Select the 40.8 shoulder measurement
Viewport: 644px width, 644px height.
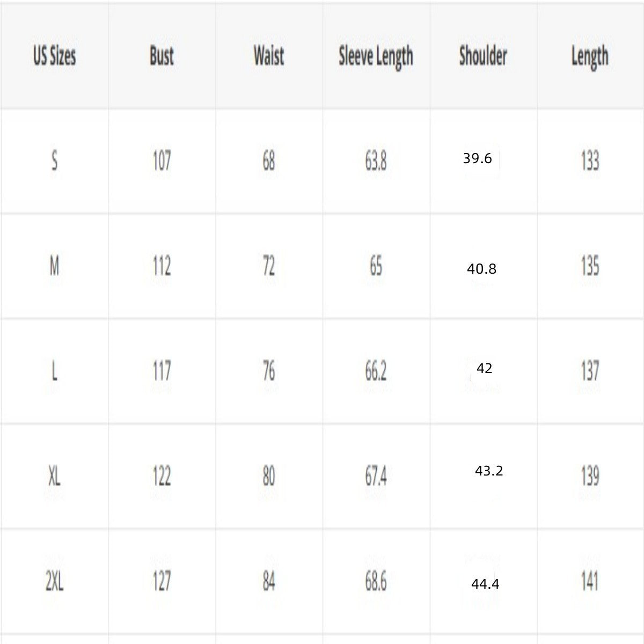pyautogui.click(x=481, y=269)
